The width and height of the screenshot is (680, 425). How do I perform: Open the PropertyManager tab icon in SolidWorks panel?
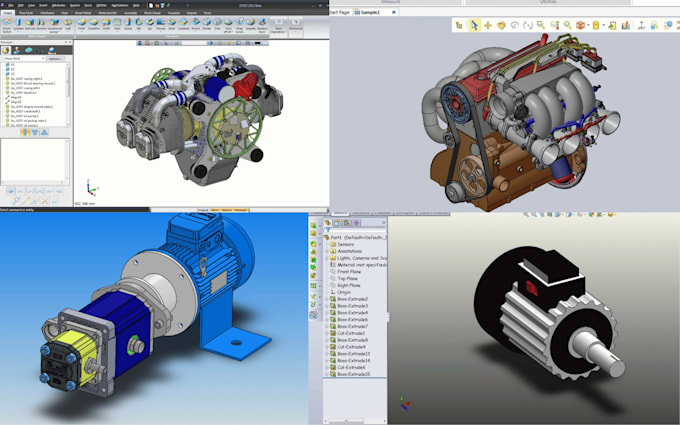click(337, 223)
